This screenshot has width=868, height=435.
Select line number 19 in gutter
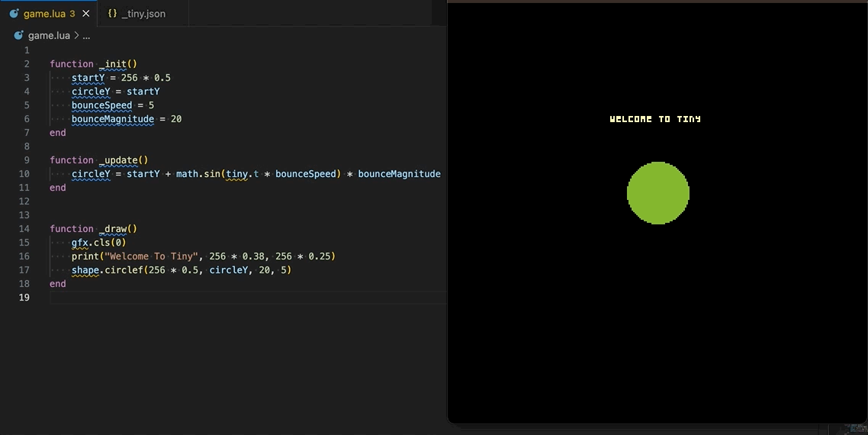point(24,297)
